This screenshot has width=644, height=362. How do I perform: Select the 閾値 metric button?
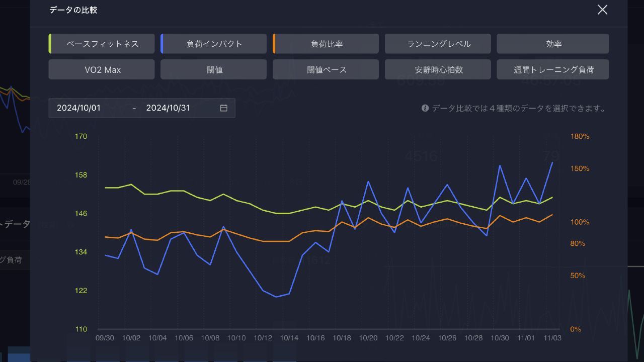pyautogui.click(x=214, y=70)
